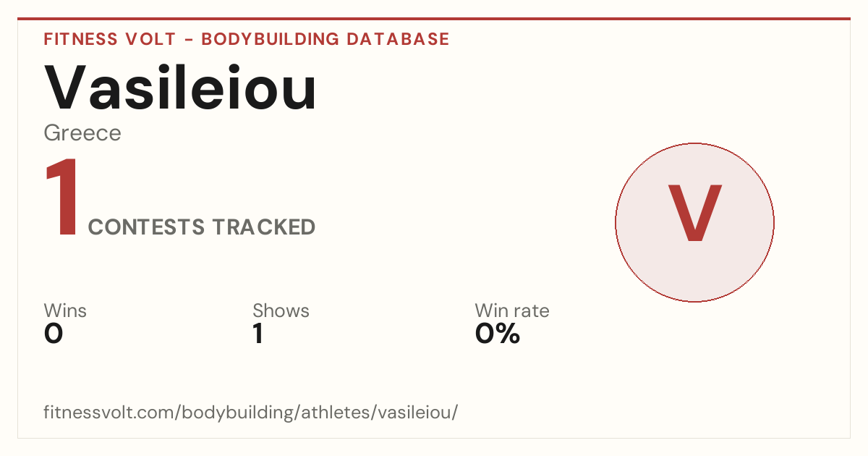Click the round V avatar circle

click(x=694, y=222)
